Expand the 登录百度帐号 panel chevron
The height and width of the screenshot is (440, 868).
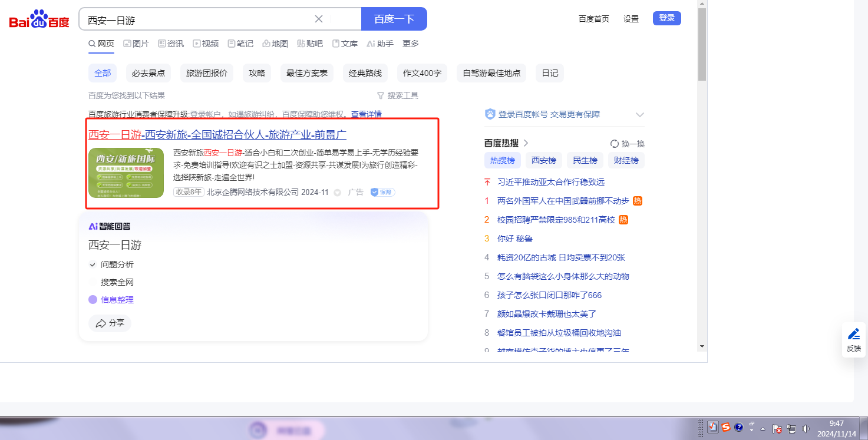640,115
